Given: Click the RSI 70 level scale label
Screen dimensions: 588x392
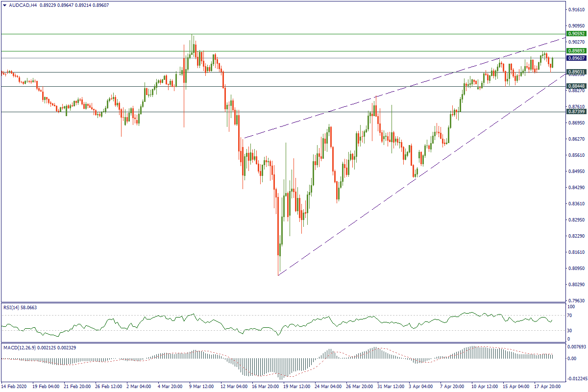Looking at the screenshot, I should (570, 315).
